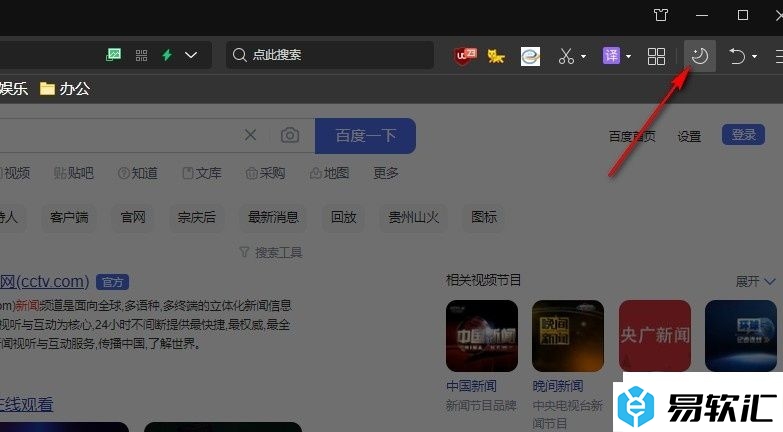Expand 相关视频节目 with 展开

755,281
